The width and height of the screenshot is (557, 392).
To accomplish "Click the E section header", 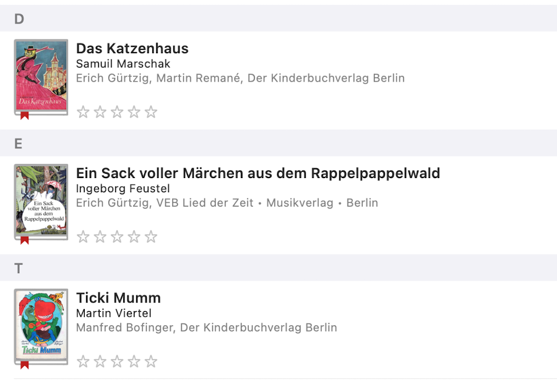I will (19, 144).
